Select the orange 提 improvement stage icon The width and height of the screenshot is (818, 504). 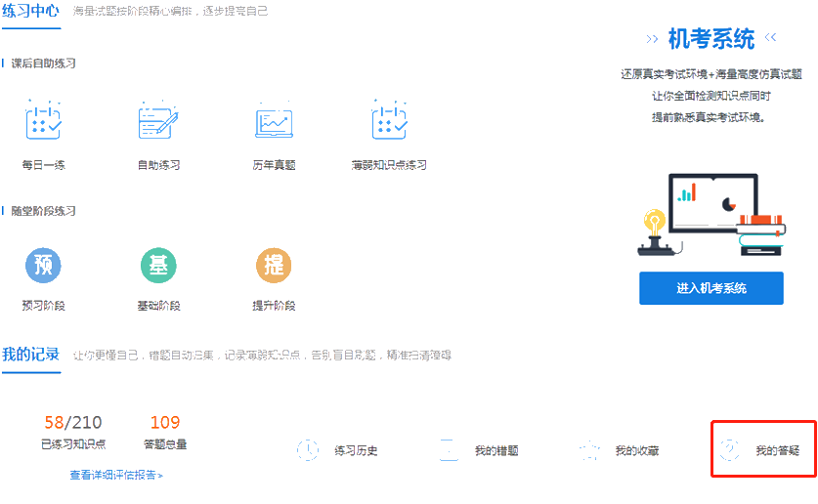click(274, 266)
